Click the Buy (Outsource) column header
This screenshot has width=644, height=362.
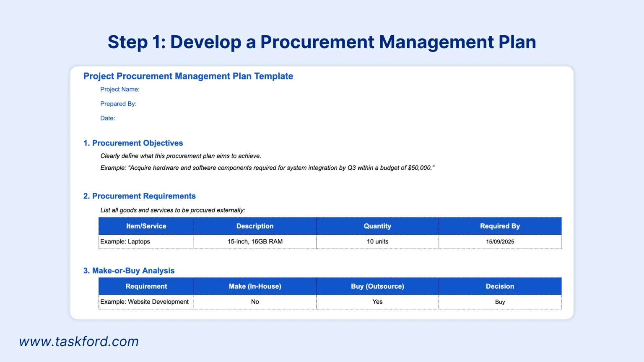click(x=377, y=286)
